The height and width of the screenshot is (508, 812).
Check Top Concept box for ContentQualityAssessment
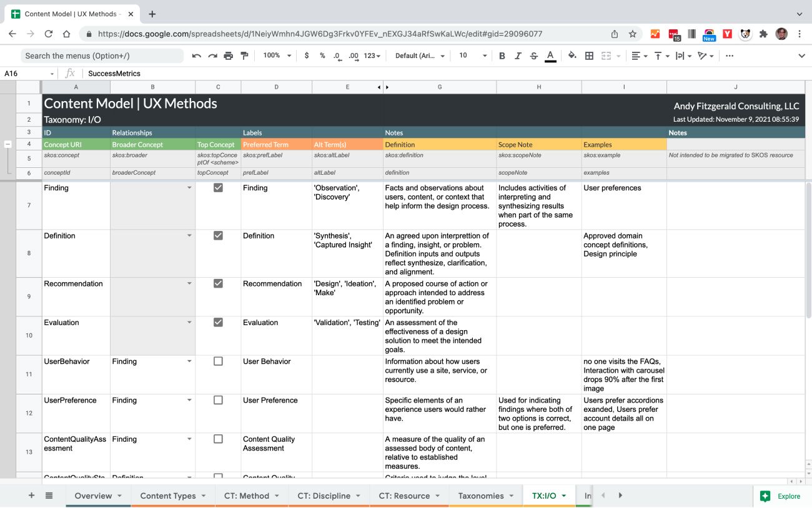[x=218, y=439]
